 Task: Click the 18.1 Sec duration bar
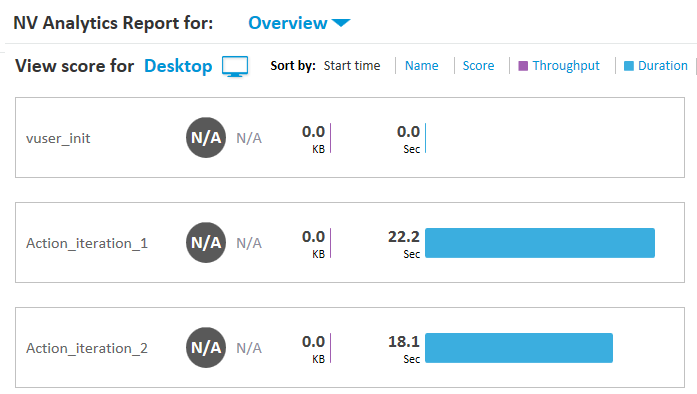[519, 348]
